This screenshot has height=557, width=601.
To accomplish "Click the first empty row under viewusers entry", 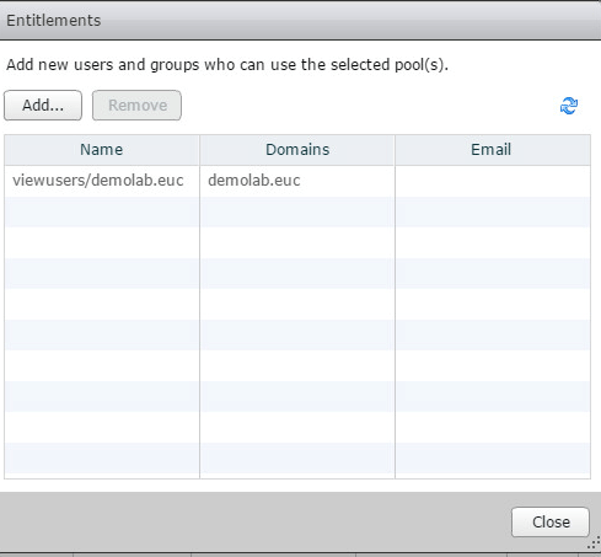I will (x=101, y=212).
